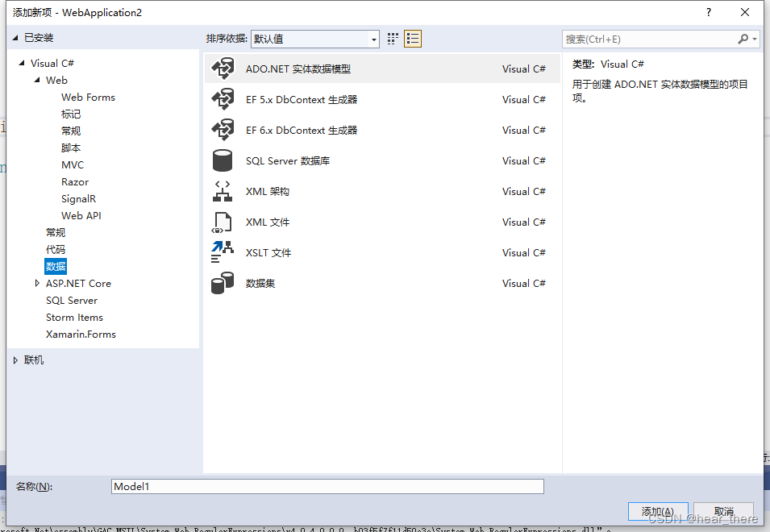Open the help question mark button
Screen dimensions: 770x532
tap(708, 12)
